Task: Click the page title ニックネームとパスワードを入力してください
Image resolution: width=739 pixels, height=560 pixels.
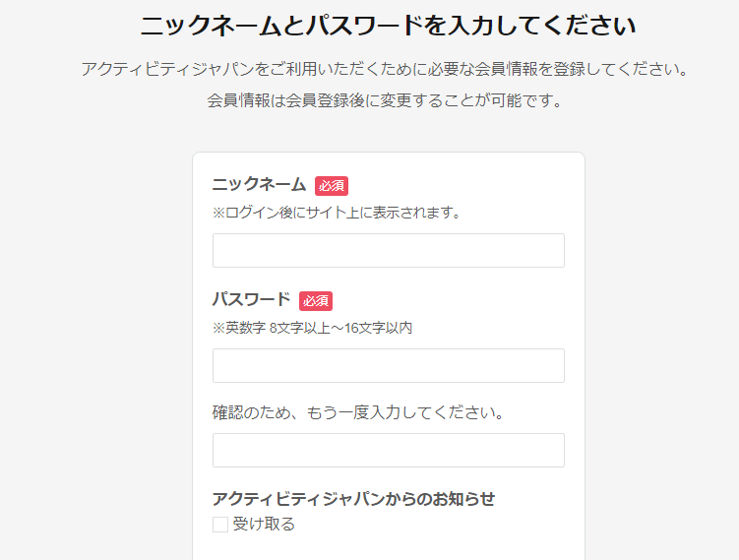Action: 389,26
